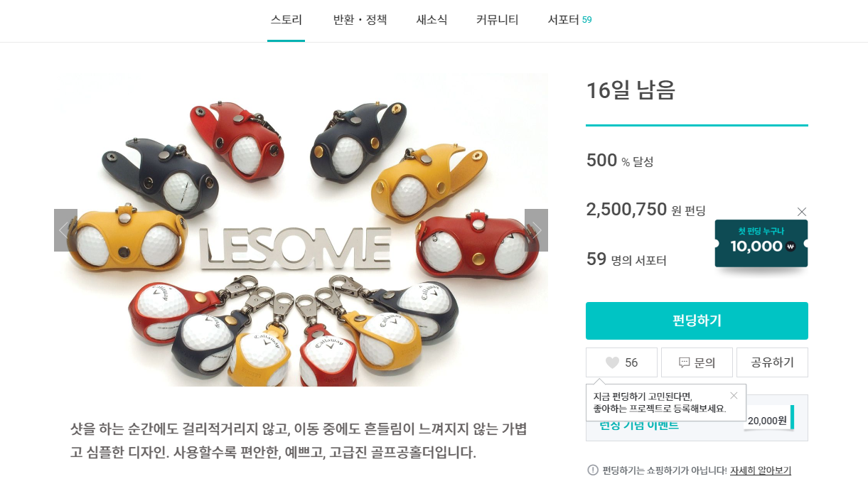This screenshot has height=501, width=868.
Task: Click the W coin icon on coupon
Action: [790, 247]
